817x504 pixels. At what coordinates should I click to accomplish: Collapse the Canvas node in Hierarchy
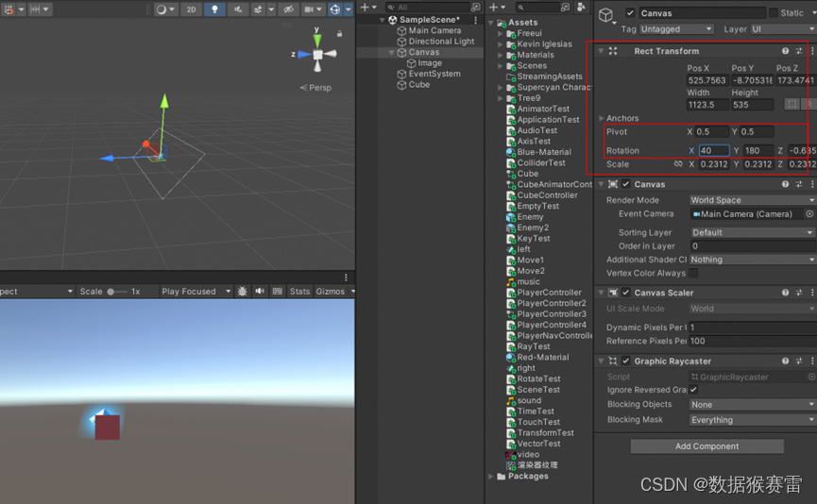coord(391,52)
